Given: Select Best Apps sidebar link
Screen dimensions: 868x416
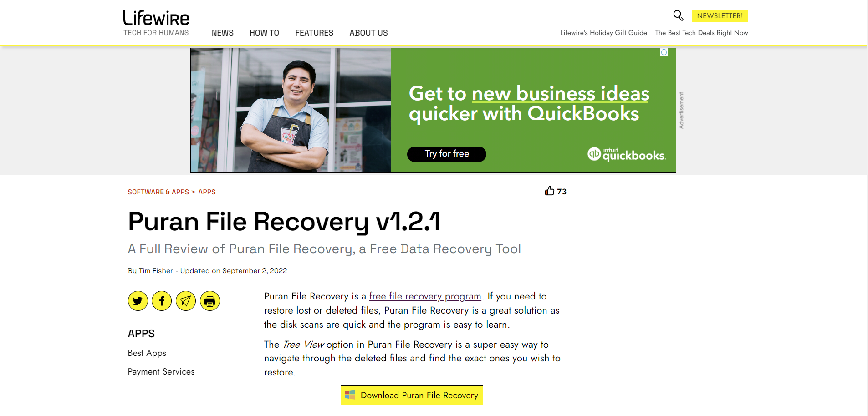Looking at the screenshot, I should click(x=147, y=353).
